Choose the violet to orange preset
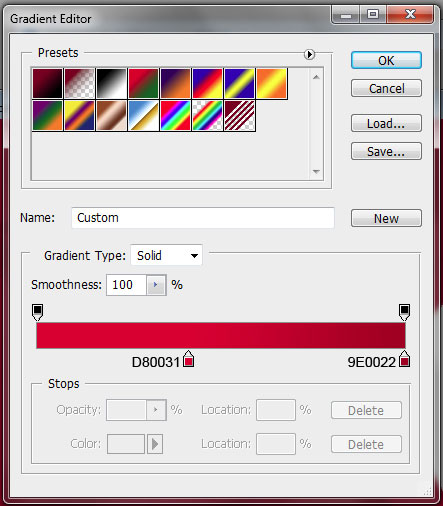 (x=175, y=83)
